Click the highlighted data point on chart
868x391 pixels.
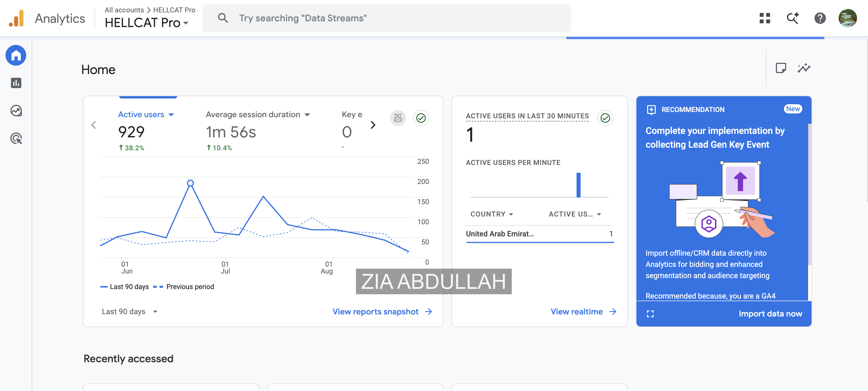[x=190, y=183]
